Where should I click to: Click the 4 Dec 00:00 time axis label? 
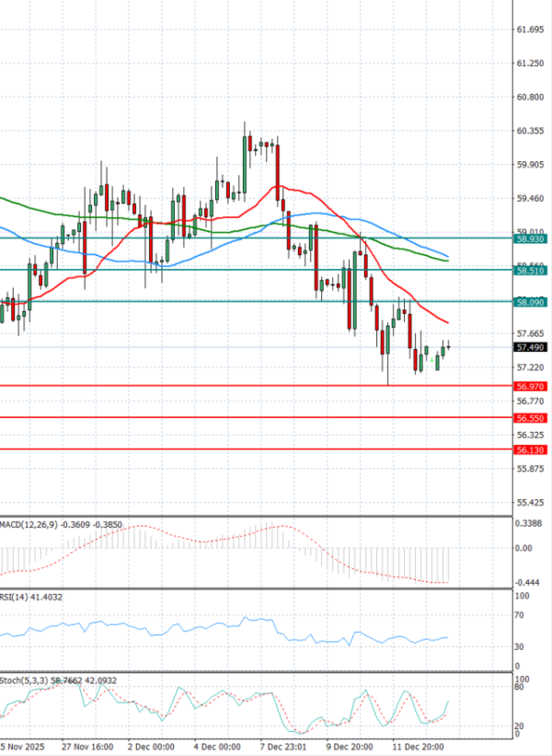pos(217,746)
